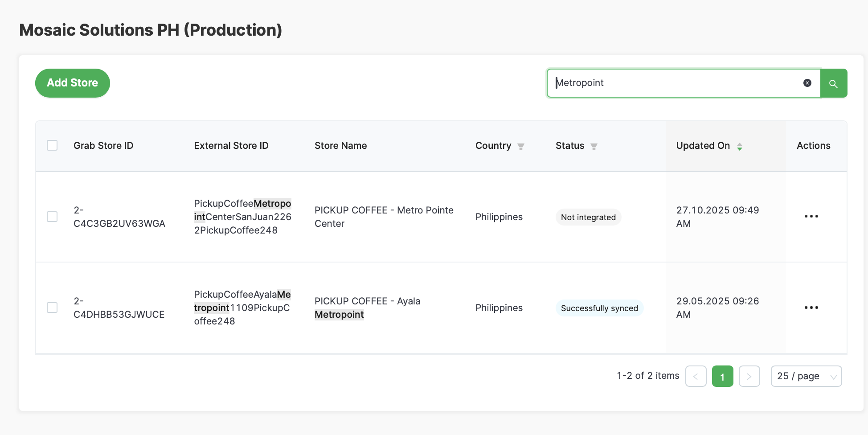
Task: Check the box for store 2-C4C3GB2UV63WGA
Action: [x=52, y=217]
